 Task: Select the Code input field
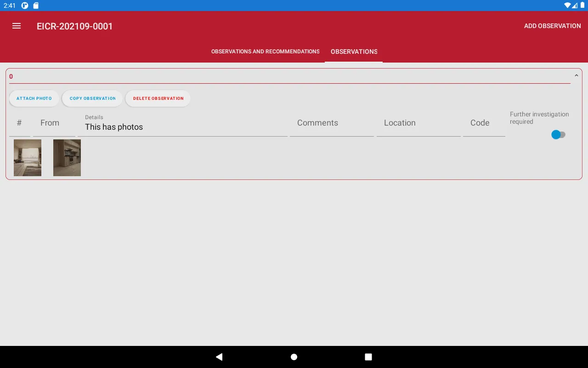pos(484,123)
